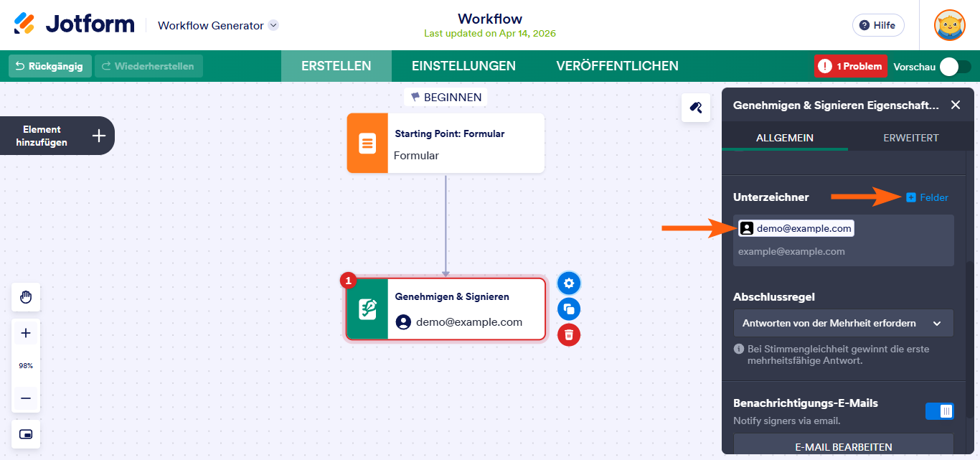Click the Jotform logo
The width and height of the screenshot is (980, 460).
pyautogui.click(x=77, y=23)
